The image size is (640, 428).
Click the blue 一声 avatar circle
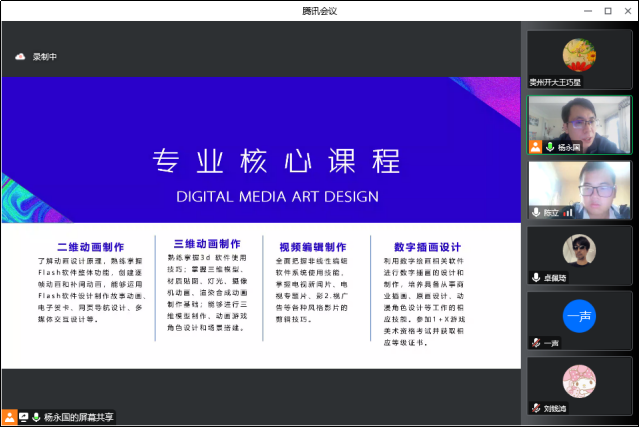[580, 315]
